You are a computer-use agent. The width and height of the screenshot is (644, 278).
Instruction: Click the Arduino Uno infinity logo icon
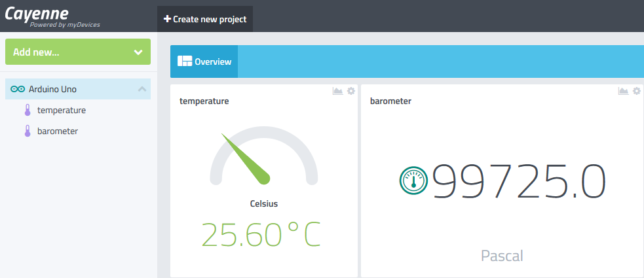pyautogui.click(x=18, y=89)
